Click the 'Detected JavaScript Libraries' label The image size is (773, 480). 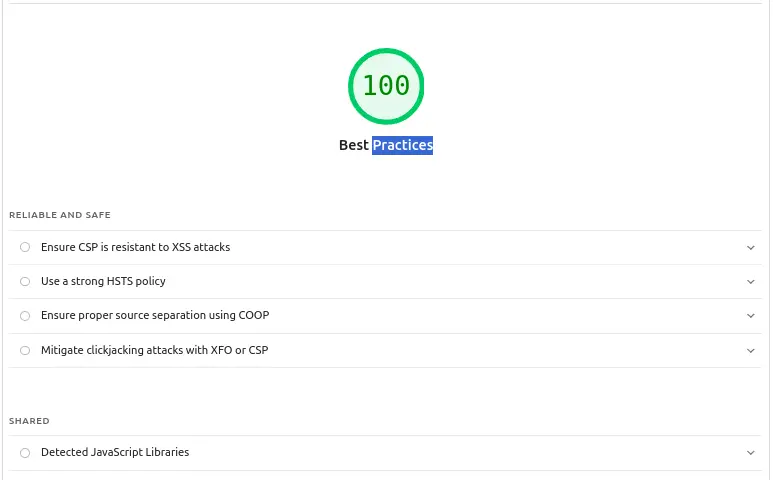coord(115,452)
